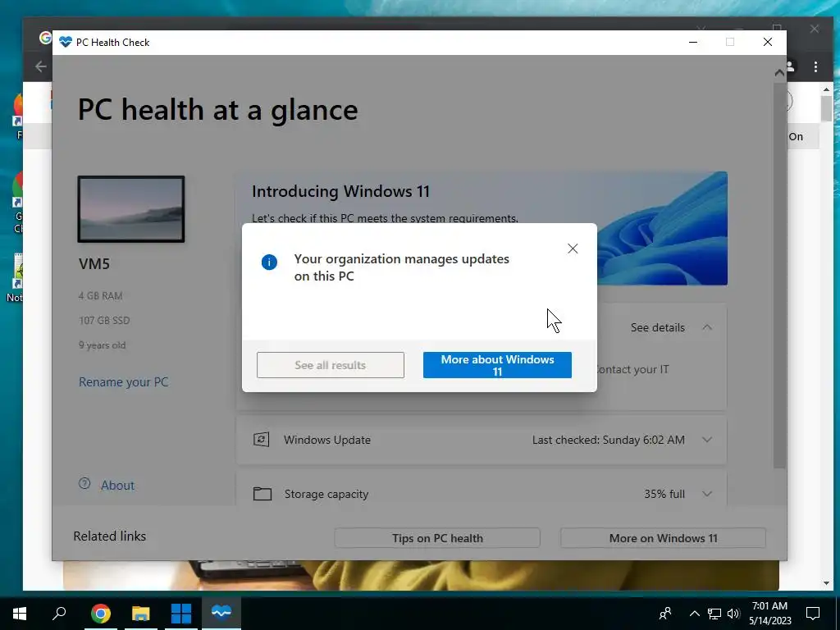Open the About link
The height and width of the screenshot is (630, 840).
(117, 486)
